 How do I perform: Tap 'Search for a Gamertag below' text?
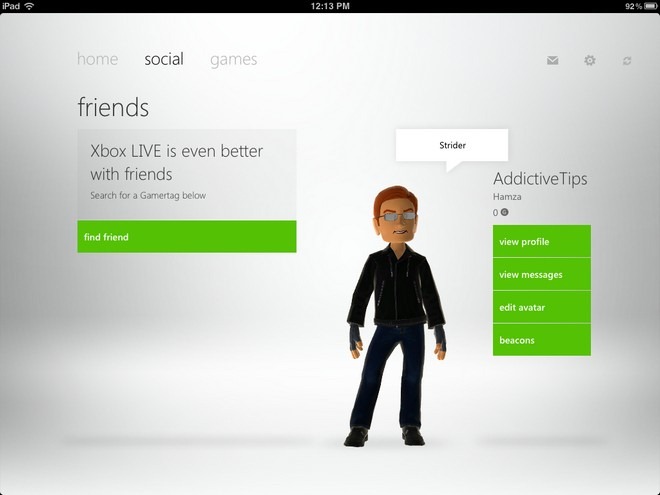148,195
